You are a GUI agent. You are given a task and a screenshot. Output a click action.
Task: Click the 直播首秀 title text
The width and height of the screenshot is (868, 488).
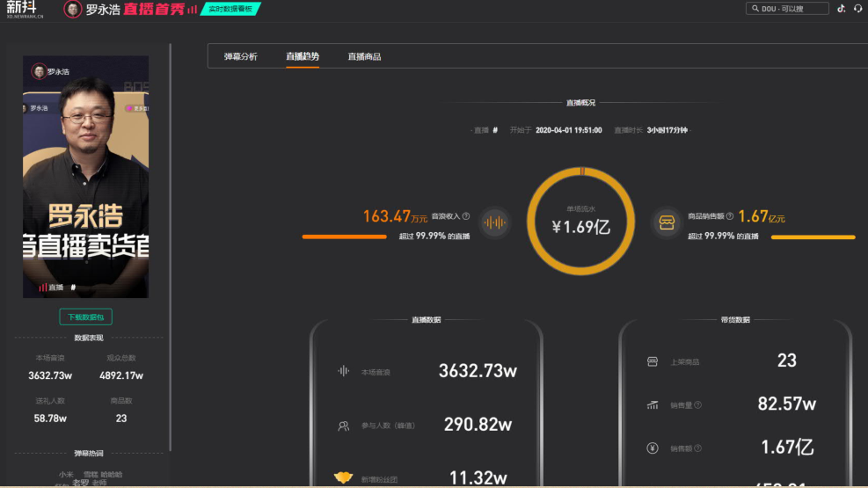154,9
